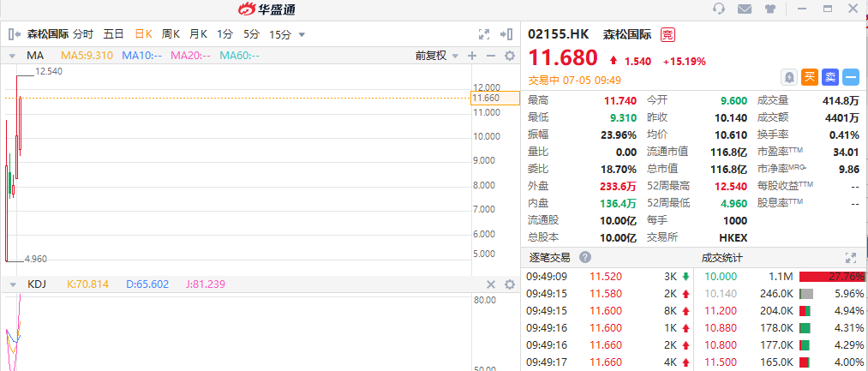Click the 12.540 high marker on chart

(x=49, y=71)
